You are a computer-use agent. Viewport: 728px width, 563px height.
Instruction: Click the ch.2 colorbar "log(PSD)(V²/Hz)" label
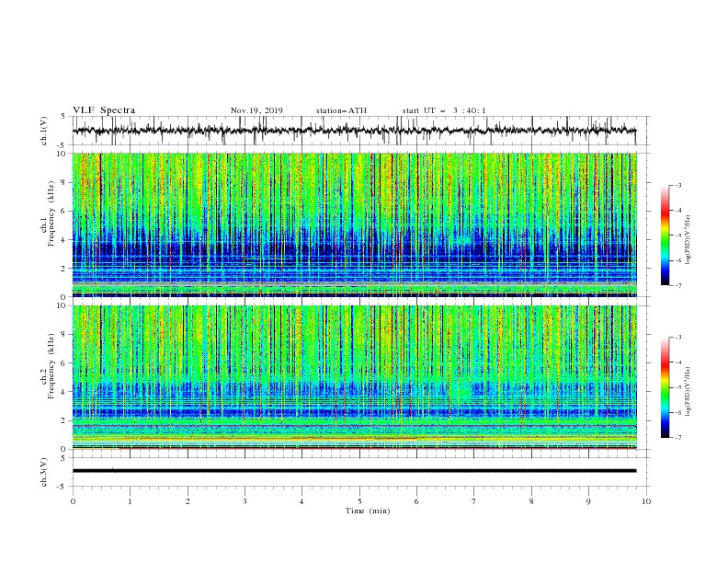pyautogui.click(x=688, y=391)
